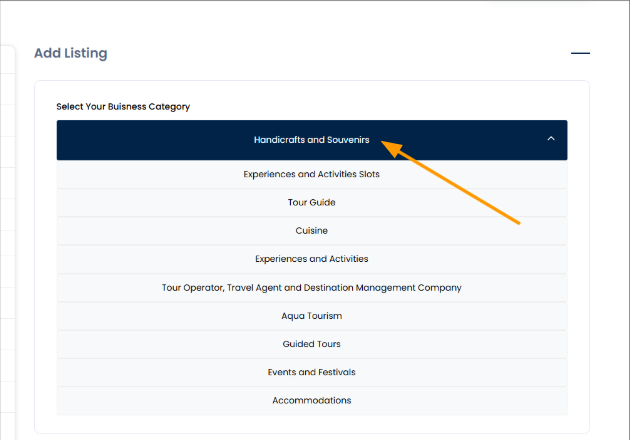Select Experiences and Activities Slots option
630x440 pixels.
(x=311, y=174)
